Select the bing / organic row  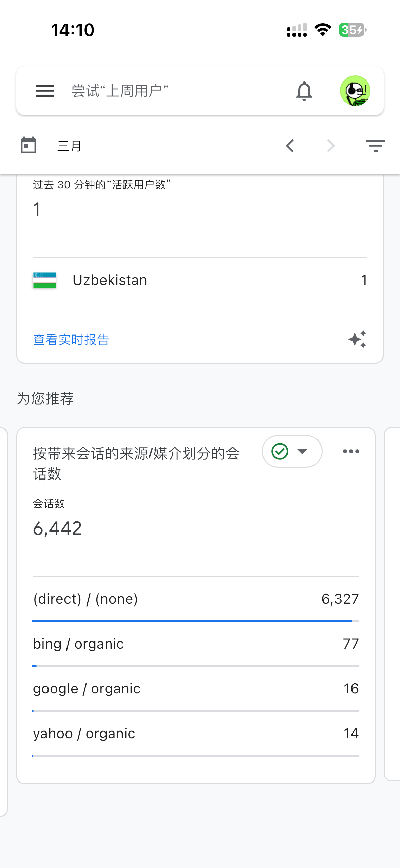click(x=196, y=644)
